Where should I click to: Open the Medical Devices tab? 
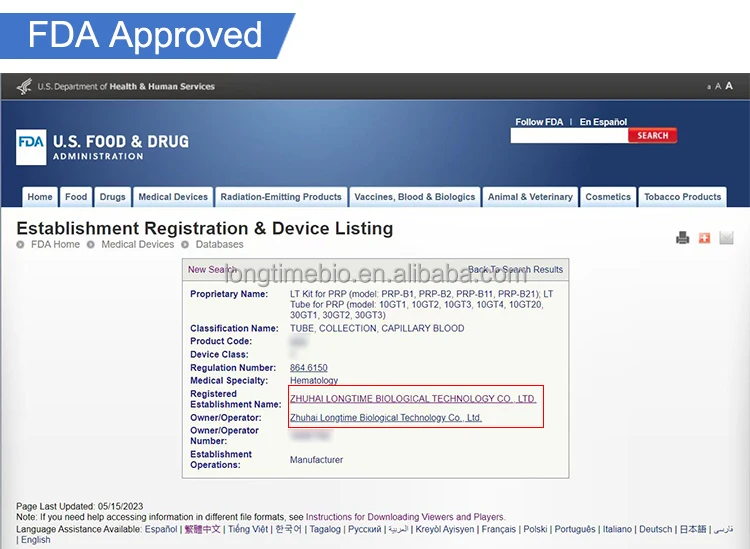[x=173, y=197]
